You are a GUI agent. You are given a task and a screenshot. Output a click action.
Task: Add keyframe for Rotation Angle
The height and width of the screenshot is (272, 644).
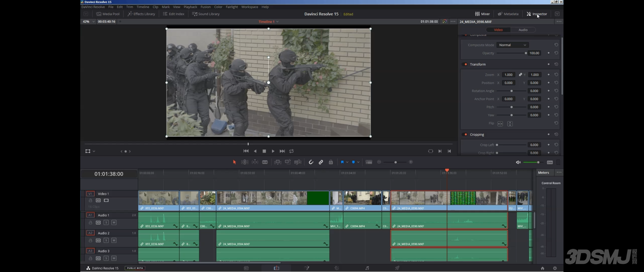point(549,91)
